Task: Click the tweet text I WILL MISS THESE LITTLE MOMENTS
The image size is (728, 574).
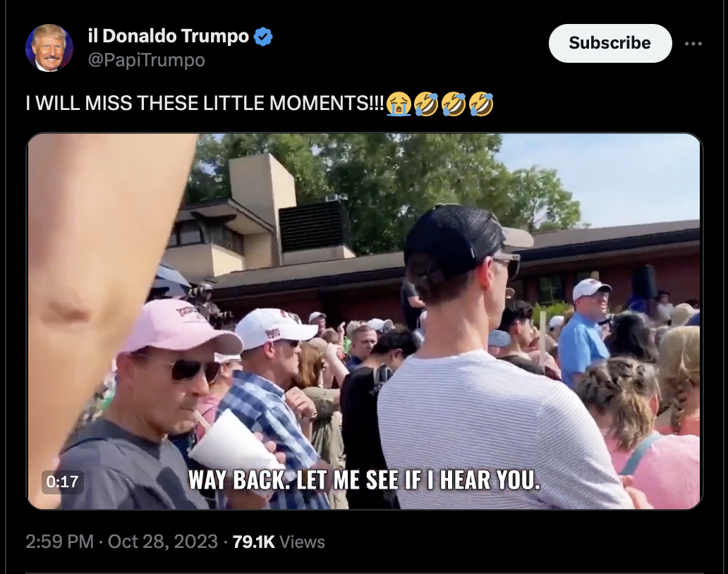Action: (205, 103)
